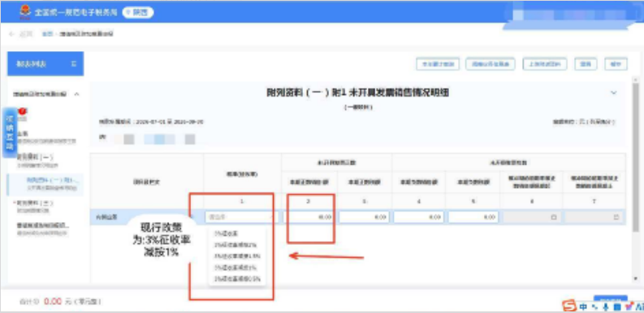This screenshot has height=313, width=644.
Task: Choose 3%征收率减按0.5% from the dropdown list
Action: pos(237,279)
